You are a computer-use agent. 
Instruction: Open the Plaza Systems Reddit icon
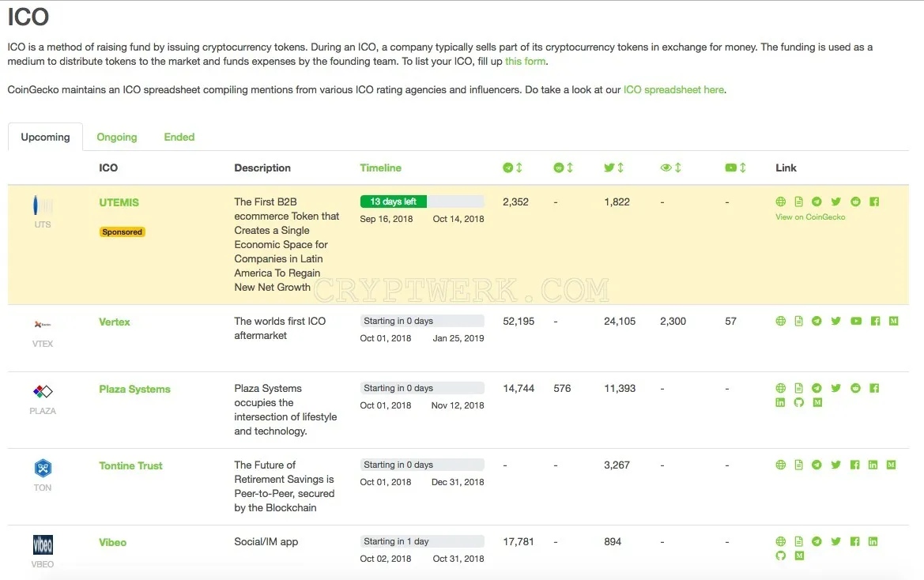855,388
